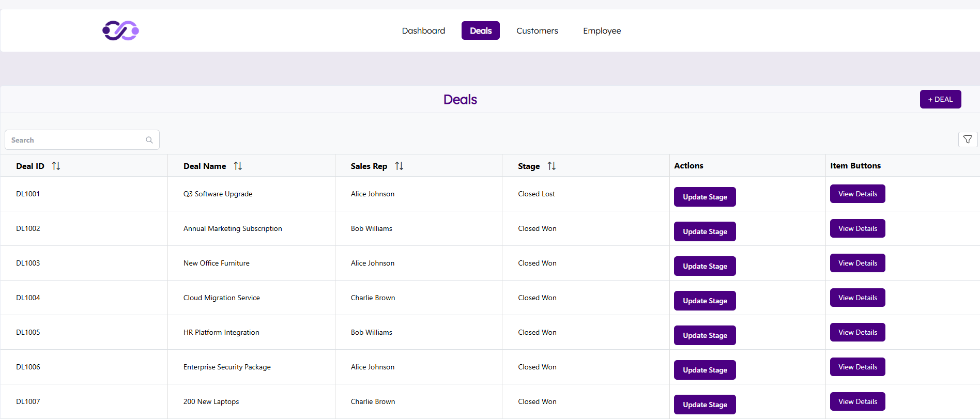Screen dimensions: 980x419
Task: Click the search magnifier icon
Action: [149, 140]
